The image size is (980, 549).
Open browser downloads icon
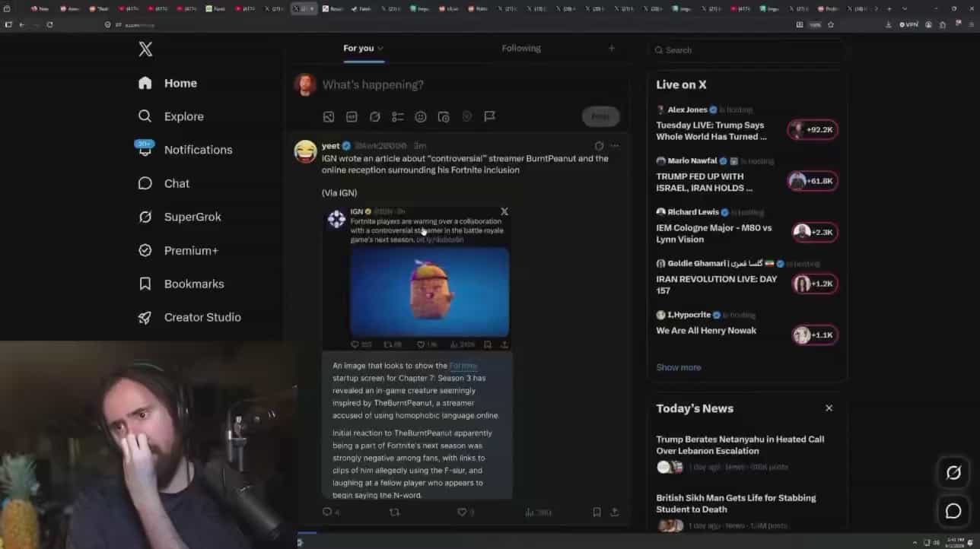888,24
